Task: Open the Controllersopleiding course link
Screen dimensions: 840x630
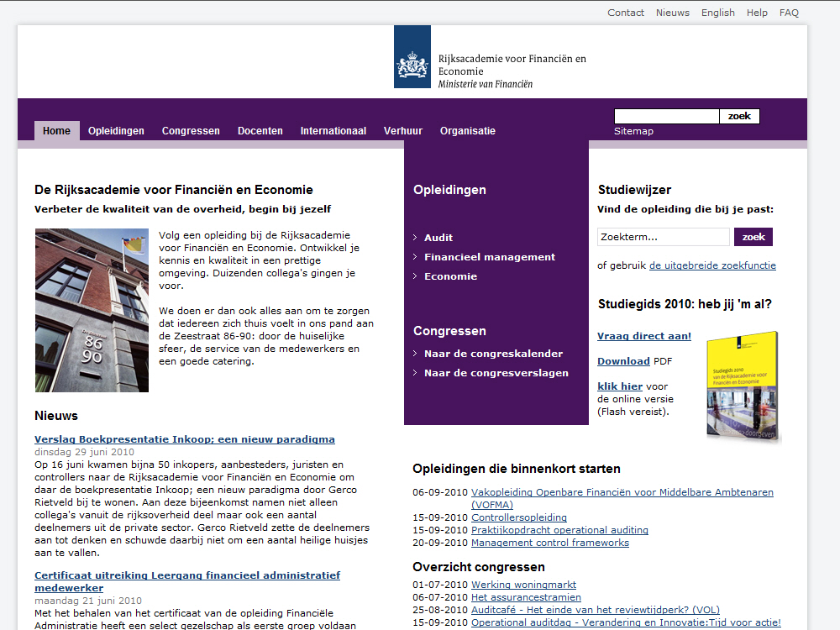Action: pyautogui.click(x=519, y=517)
